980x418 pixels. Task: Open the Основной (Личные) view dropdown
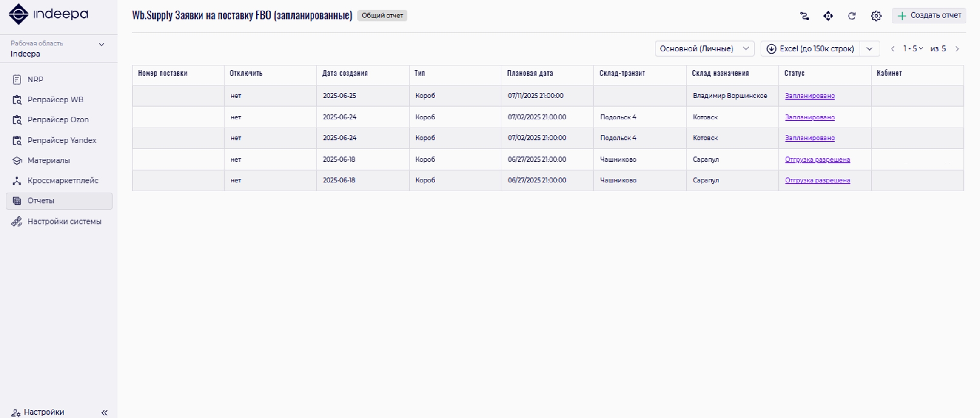coord(704,49)
